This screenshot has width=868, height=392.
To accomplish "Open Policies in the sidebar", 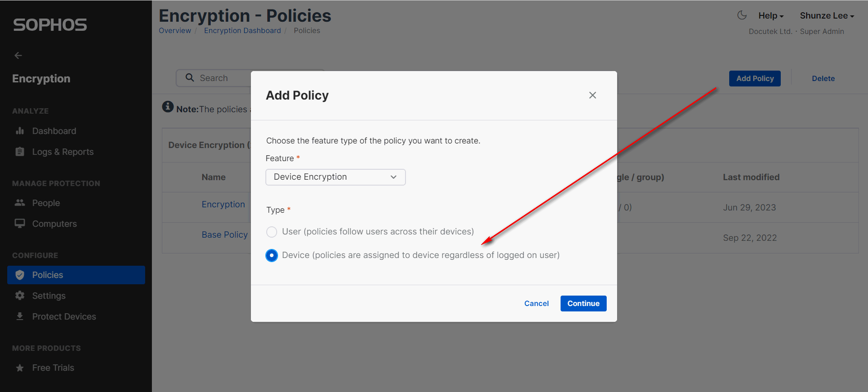I will pos(76,275).
